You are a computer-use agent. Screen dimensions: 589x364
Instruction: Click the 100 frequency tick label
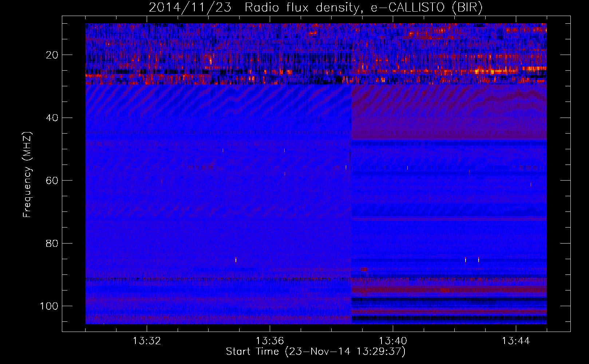[49, 306]
